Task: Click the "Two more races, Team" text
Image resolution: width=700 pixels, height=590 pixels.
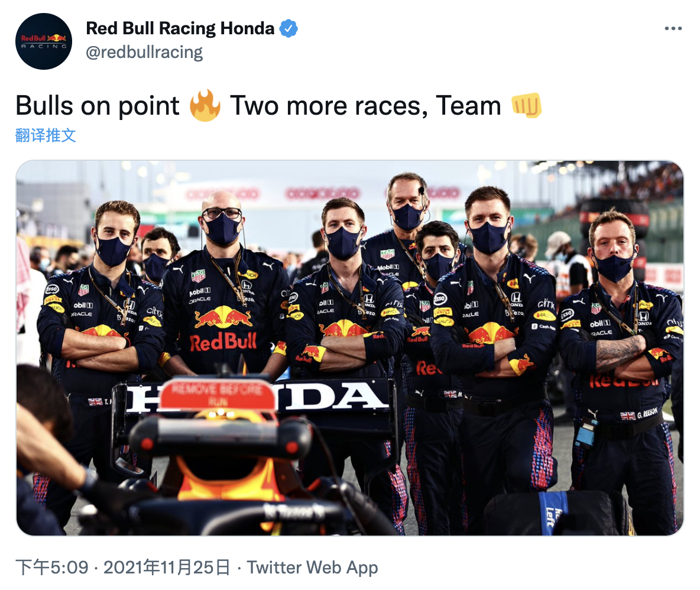Action: click(x=365, y=106)
